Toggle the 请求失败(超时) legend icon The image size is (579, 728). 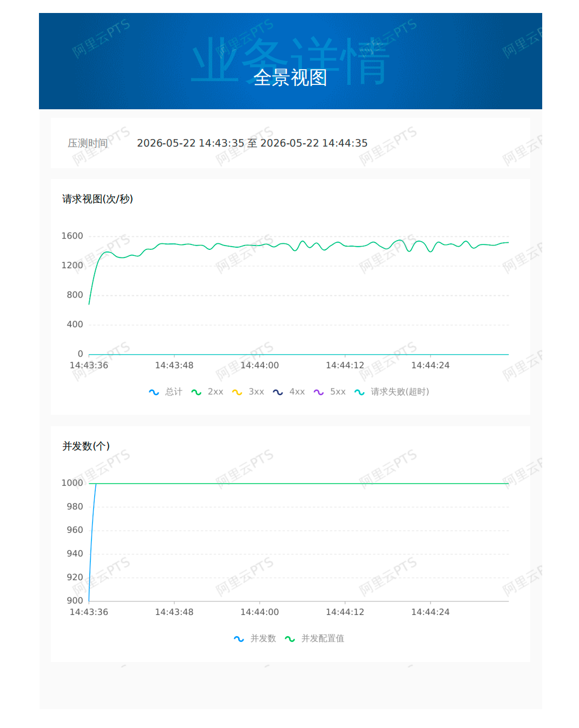(359, 392)
